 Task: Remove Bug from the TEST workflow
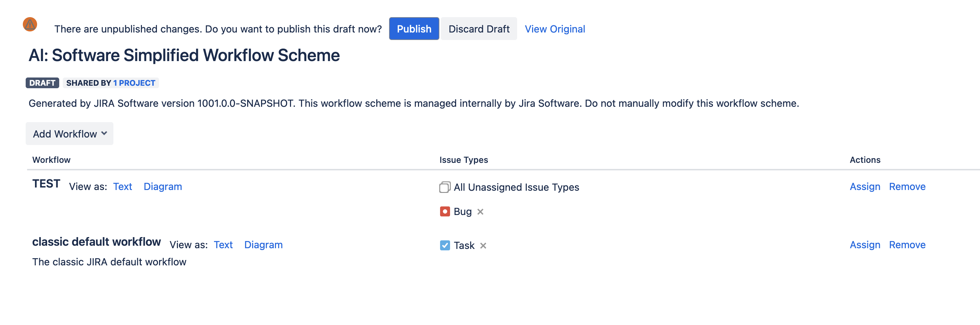(480, 212)
